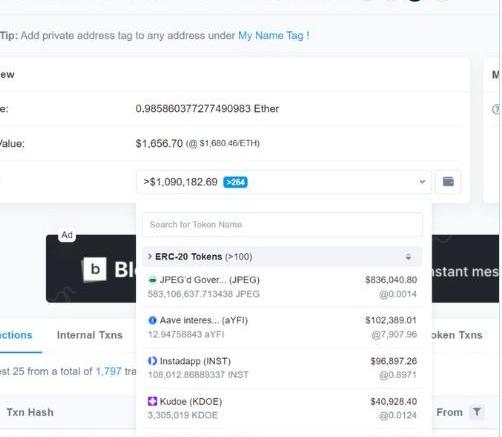Expand the ERC-20 Tokens chevron
Viewport: 502px width, 437px height.
pos(150,256)
